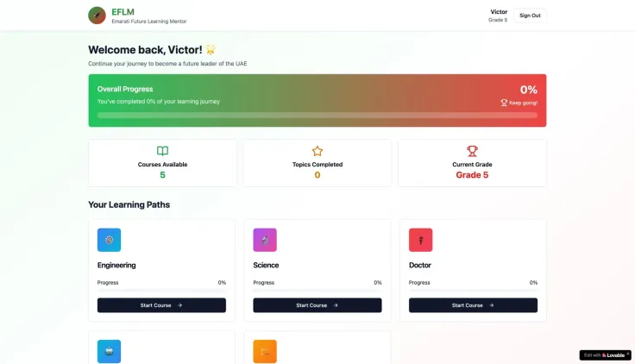Click the Topics Completed count 0

(317, 175)
